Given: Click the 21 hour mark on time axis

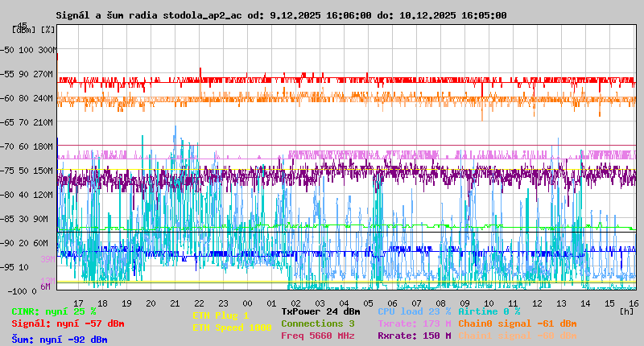Looking at the screenshot, I should click(x=175, y=303).
